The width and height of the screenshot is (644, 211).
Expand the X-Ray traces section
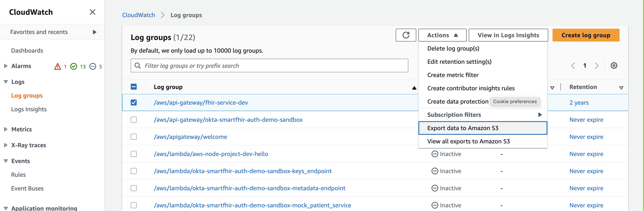[x=6, y=145]
